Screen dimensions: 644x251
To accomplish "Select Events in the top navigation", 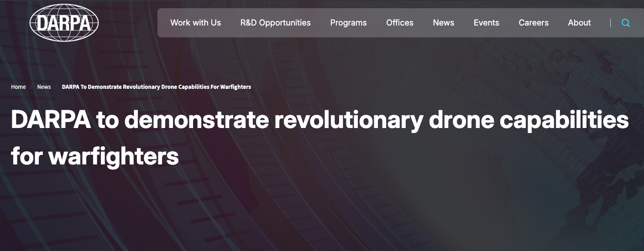I will click(x=487, y=23).
